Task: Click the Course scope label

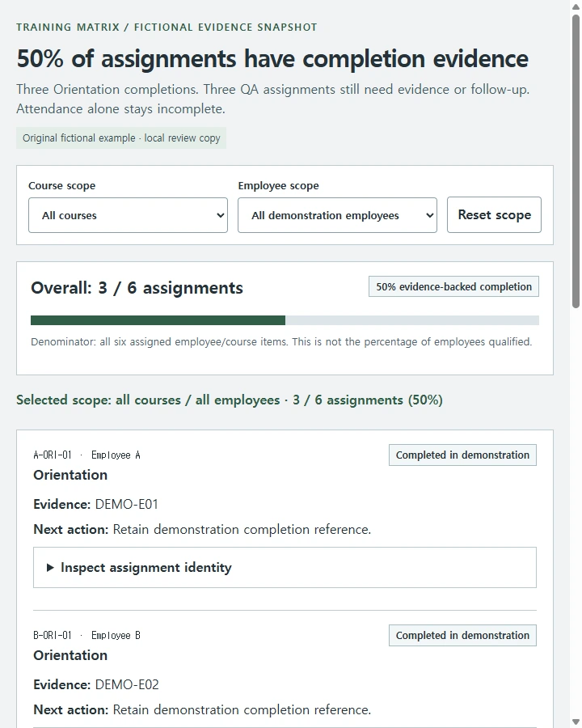Action: click(x=61, y=186)
